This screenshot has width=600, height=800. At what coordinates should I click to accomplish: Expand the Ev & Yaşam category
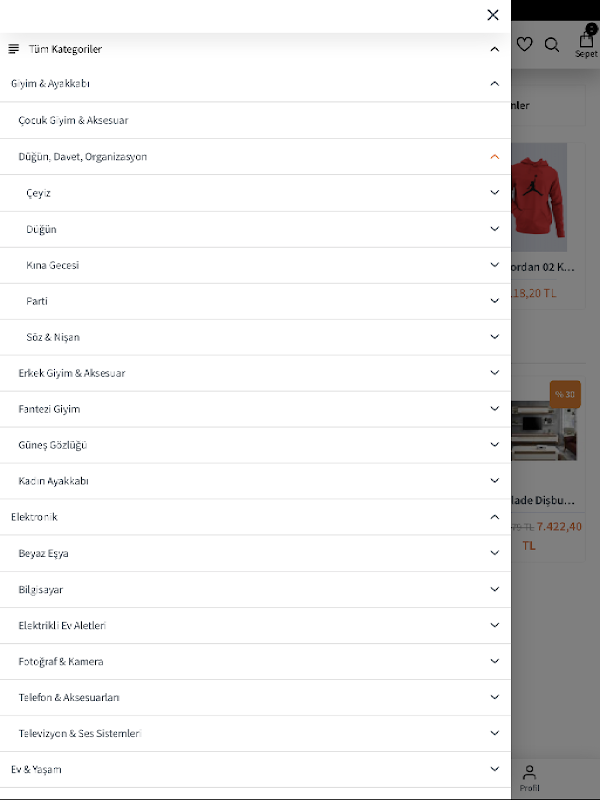494,769
